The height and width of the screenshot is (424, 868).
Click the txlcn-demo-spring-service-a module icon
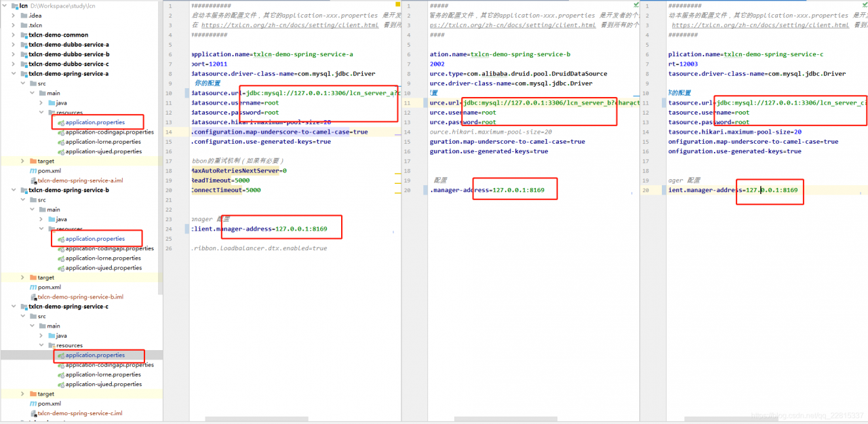[x=23, y=74]
